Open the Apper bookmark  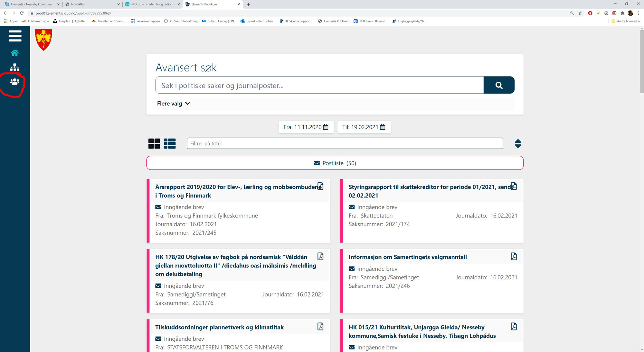11,21
